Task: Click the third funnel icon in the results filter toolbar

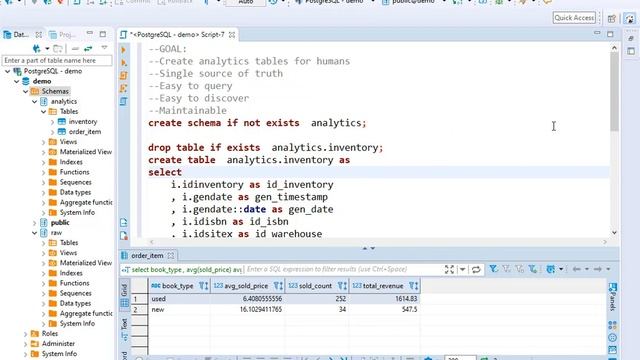Action: coord(520,269)
